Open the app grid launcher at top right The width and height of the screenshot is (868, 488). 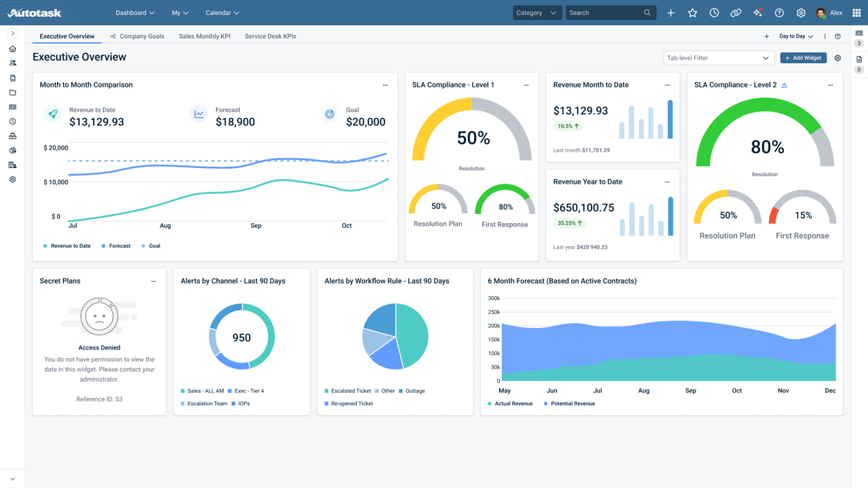(857, 12)
